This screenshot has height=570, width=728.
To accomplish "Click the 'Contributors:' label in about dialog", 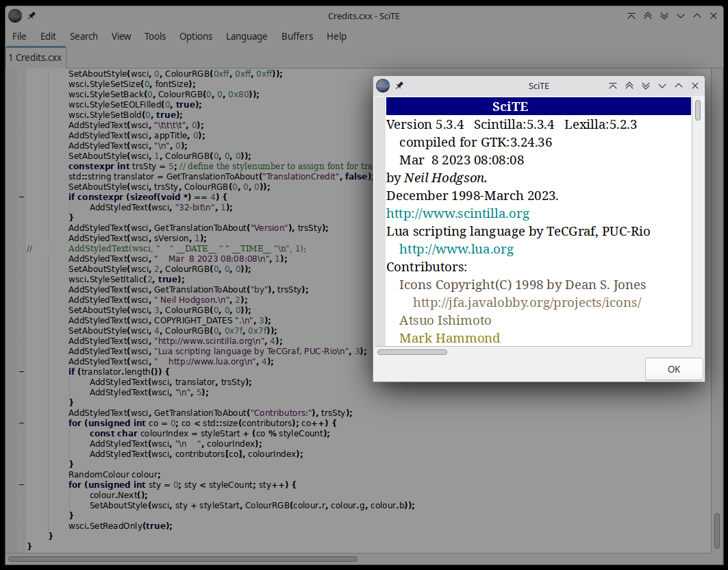I will coord(427,267).
